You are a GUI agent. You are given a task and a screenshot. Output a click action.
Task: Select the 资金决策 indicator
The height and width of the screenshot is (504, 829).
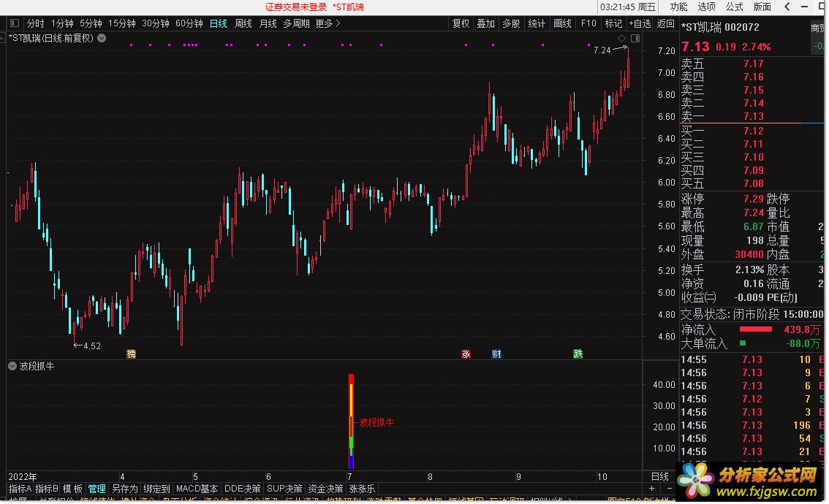click(x=325, y=489)
